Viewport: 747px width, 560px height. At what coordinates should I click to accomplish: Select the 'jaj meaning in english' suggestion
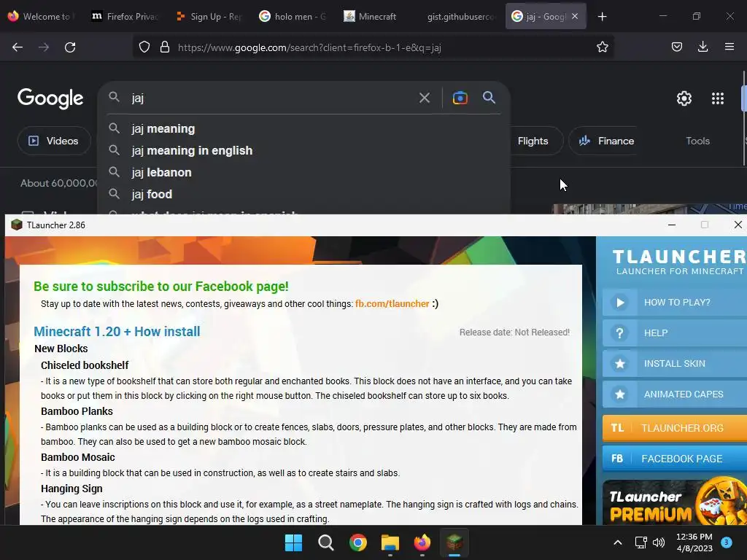tap(304, 150)
